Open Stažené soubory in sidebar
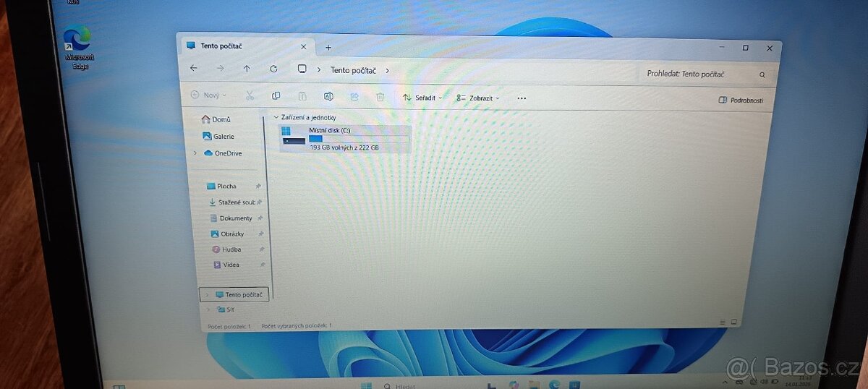 (232, 202)
